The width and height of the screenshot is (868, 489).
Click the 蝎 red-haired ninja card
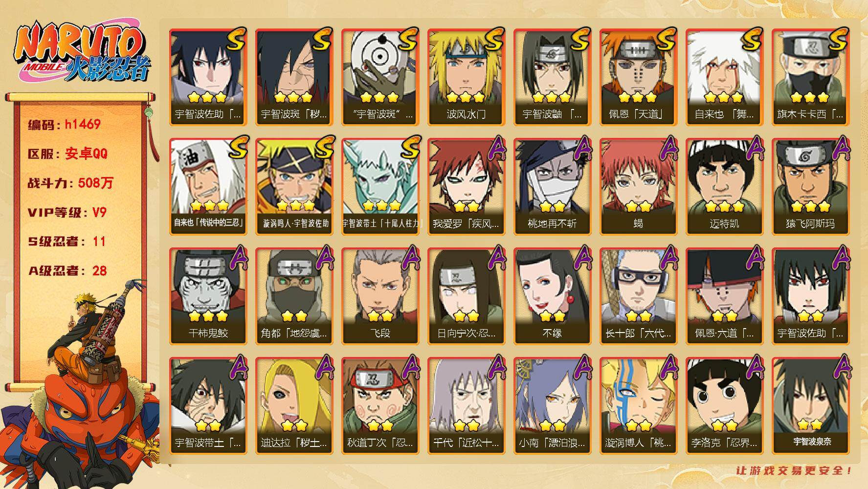coord(638,187)
